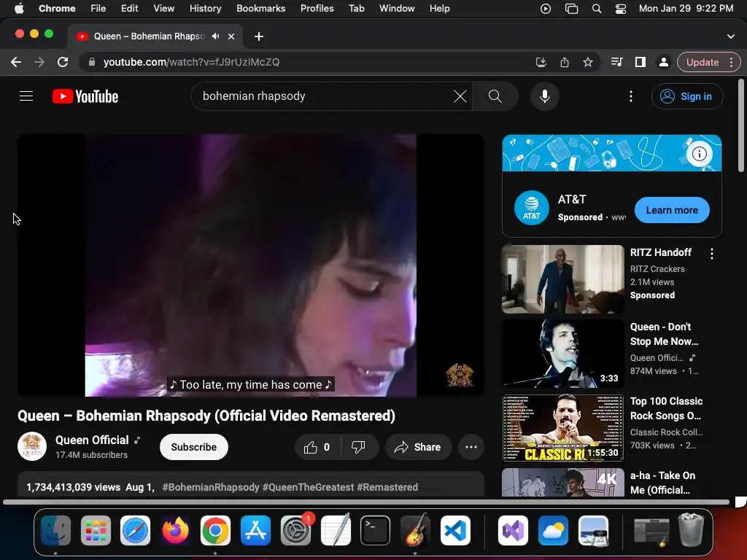Viewport: 747px width, 560px height.
Task: Open RITZ Handoff sponsored video thumbnail
Action: click(562, 279)
